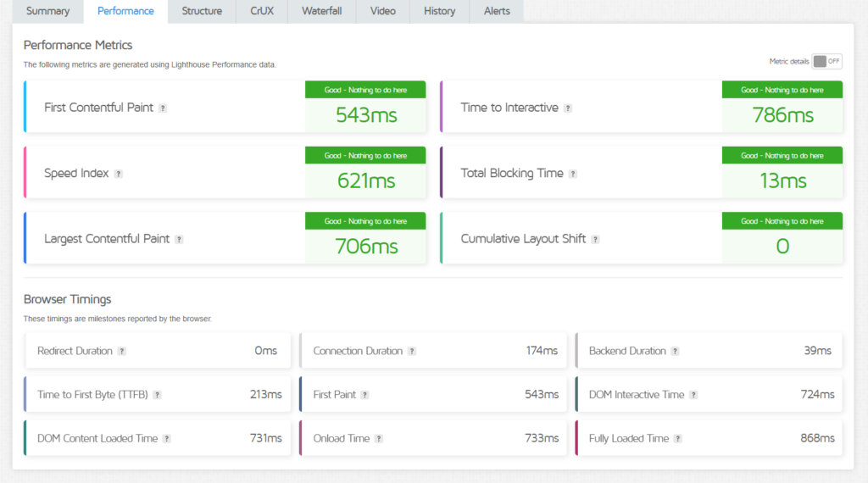The image size is (868, 483).
Task: Click the Good badge above Speed Index value
Action: click(365, 155)
